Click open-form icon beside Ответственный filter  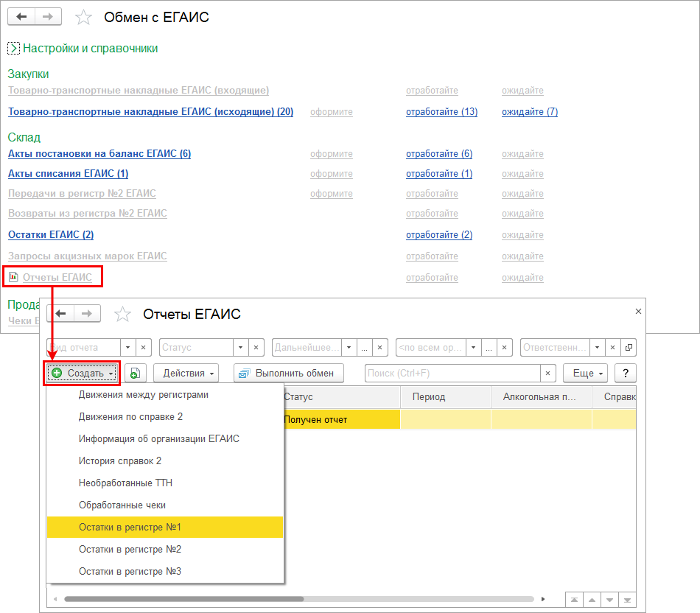point(629,347)
